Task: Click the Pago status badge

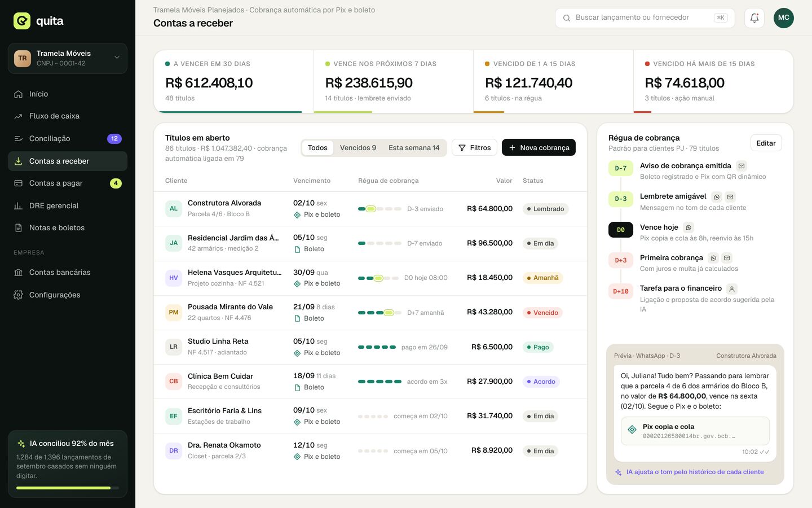Action: [538, 347]
